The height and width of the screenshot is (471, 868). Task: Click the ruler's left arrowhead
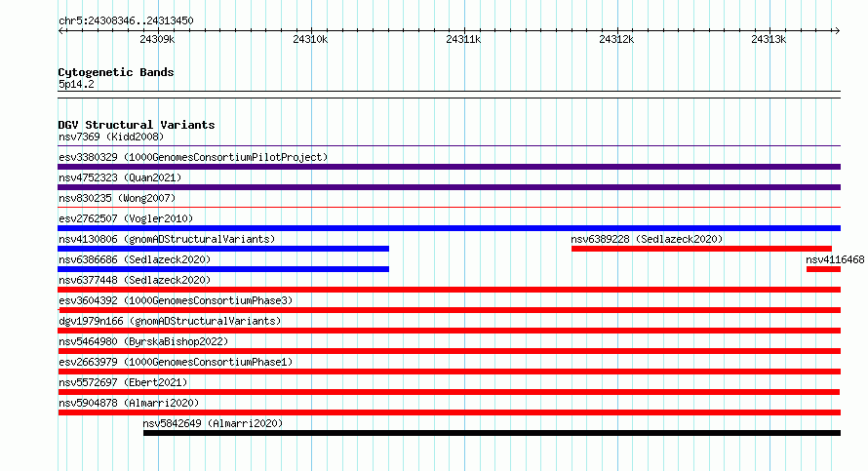point(60,31)
